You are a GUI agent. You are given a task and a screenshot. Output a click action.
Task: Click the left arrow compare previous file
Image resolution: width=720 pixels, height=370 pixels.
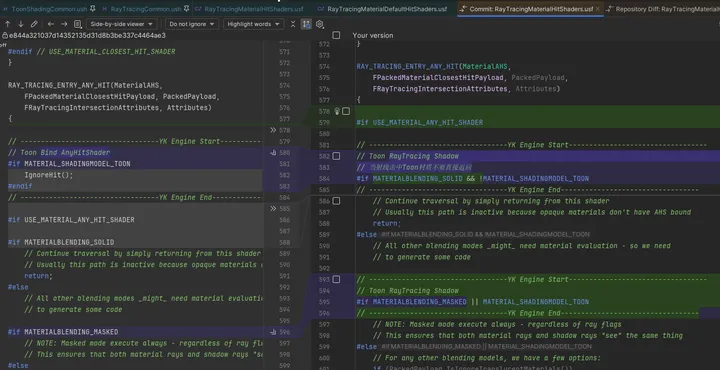[x=51, y=24]
